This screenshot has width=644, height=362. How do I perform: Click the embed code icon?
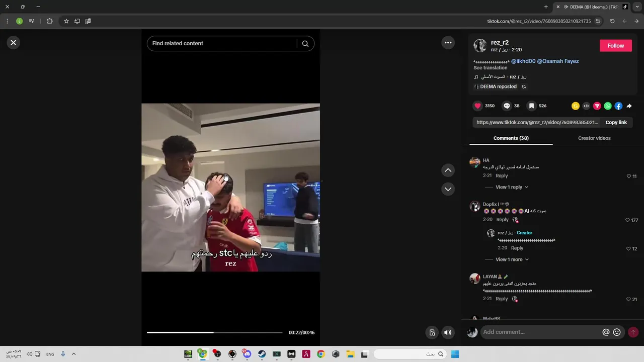586,106
